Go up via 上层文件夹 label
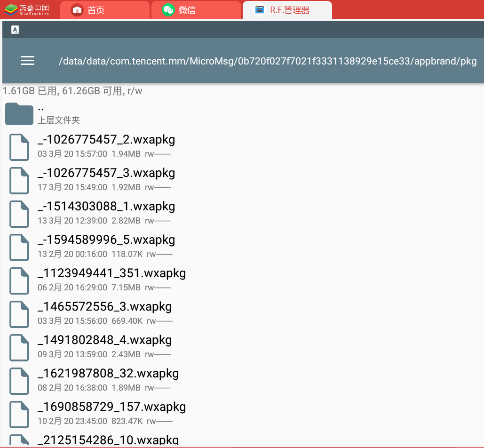484x448 pixels. tap(59, 120)
